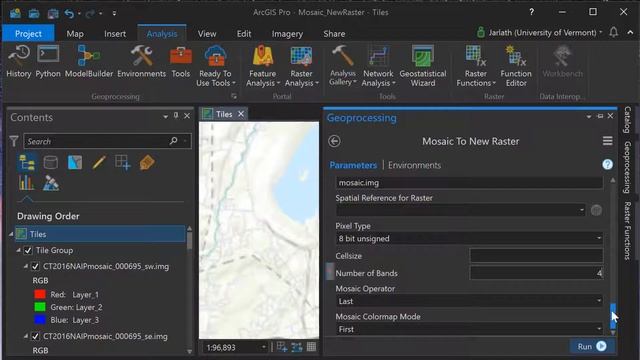Launch ModelBuilder from the ribbon
The image size is (640, 360).
[x=89, y=61]
